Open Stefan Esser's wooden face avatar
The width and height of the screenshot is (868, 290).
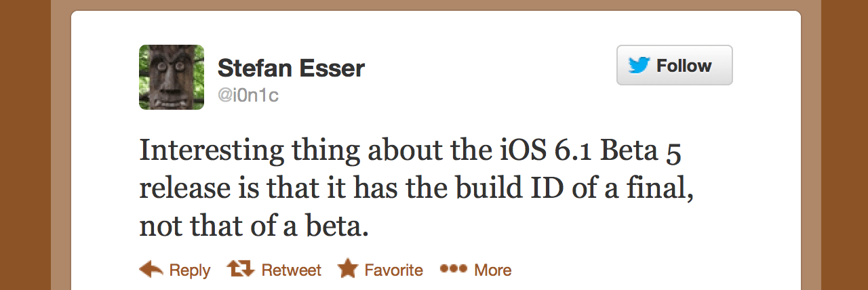(x=172, y=77)
